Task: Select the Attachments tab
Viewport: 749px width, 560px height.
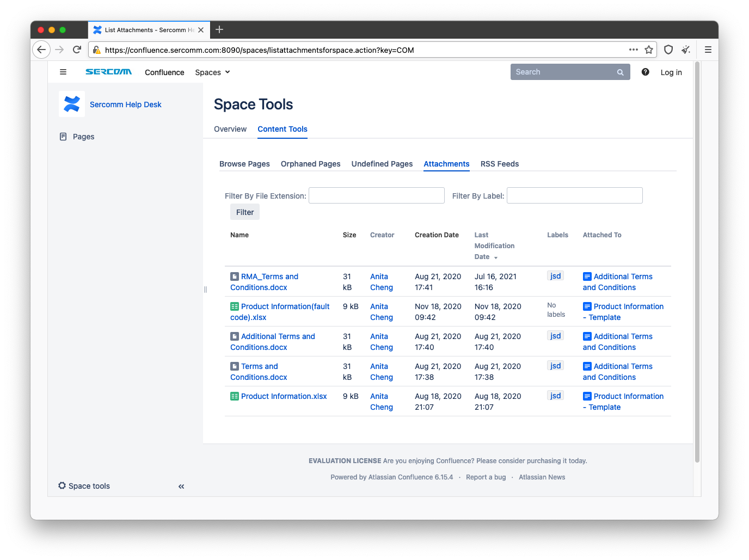Action: pos(446,164)
